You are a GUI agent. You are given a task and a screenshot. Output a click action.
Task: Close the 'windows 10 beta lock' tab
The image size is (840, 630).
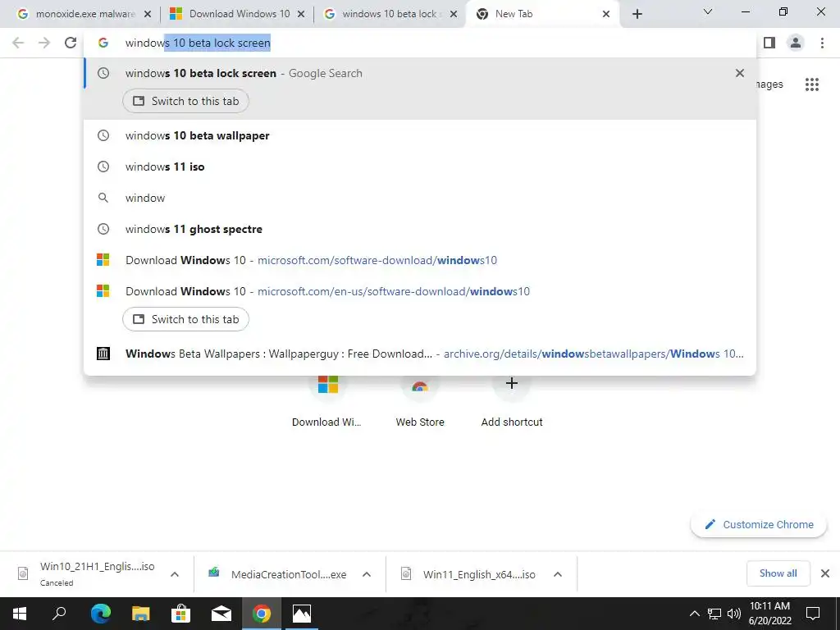tap(454, 14)
